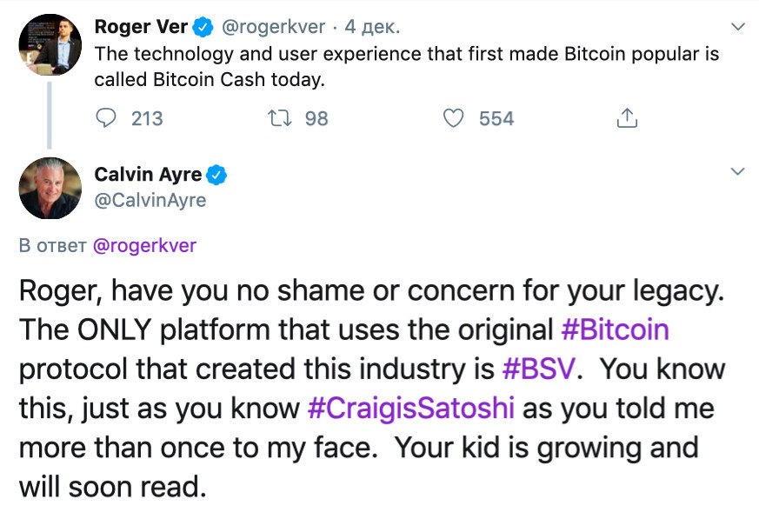Follow the #BSV hashtag link
Image resolution: width=759 pixels, height=532 pixels.
pyautogui.click(x=537, y=369)
